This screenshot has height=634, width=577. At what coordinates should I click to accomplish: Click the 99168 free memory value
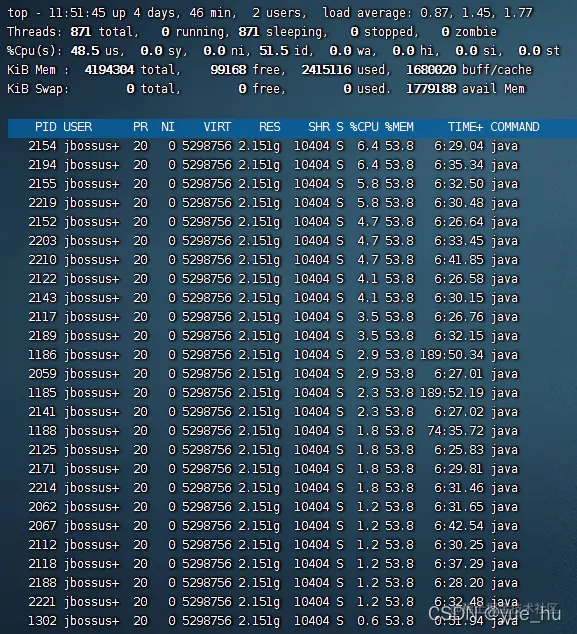pos(228,70)
